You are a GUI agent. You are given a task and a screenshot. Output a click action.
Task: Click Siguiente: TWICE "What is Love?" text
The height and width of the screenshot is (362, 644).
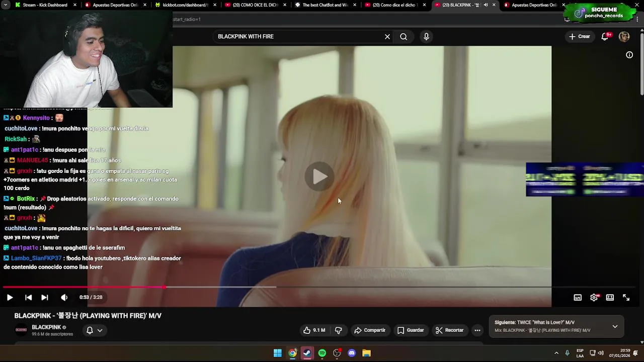[534, 322]
